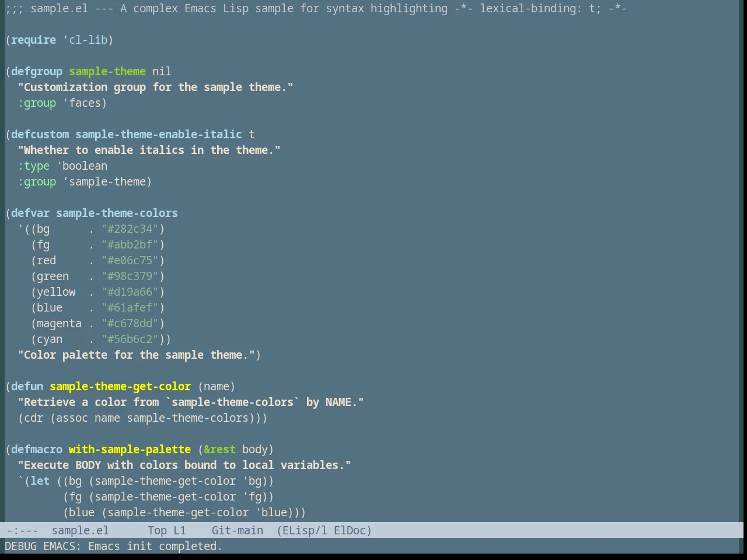Click the Top position indicator in mode line

click(157, 530)
